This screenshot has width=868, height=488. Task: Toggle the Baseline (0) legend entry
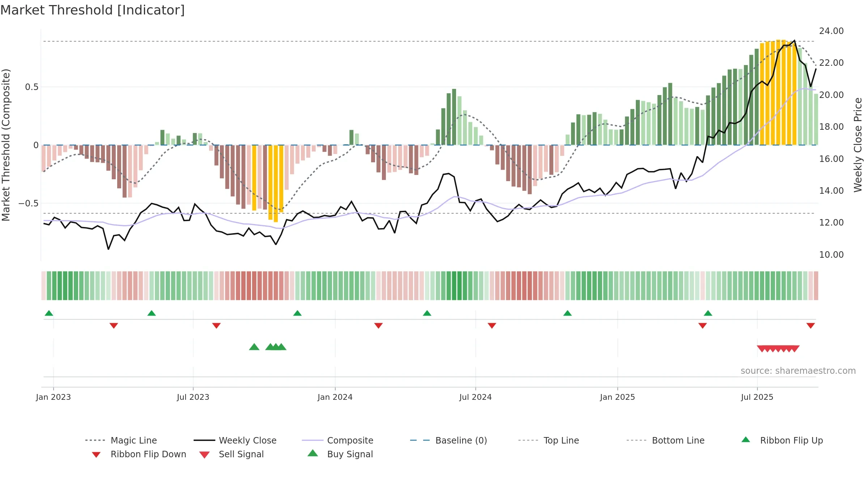point(448,440)
